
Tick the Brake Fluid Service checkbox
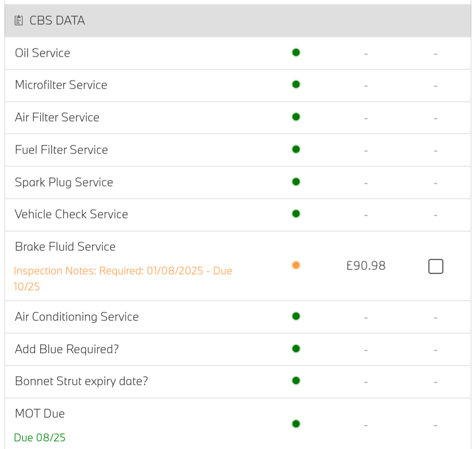436,267
